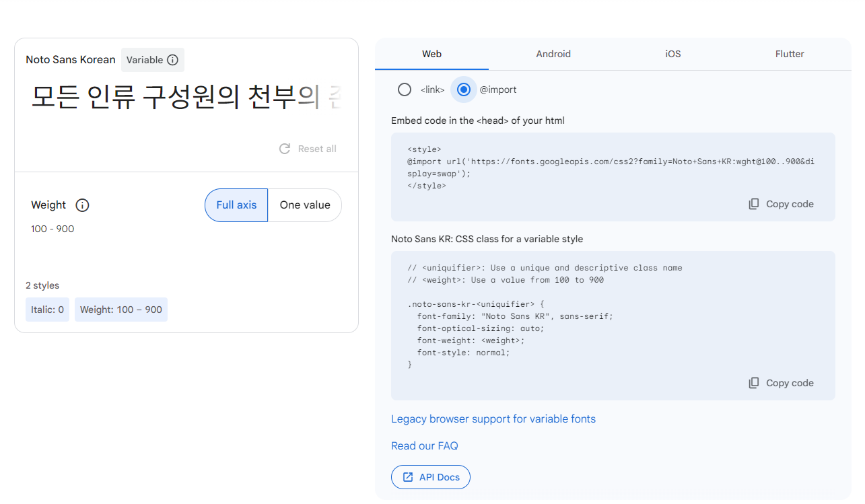The height and width of the screenshot is (504, 865).
Task: Click the Italic: 0 style chip
Action: tap(47, 310)
